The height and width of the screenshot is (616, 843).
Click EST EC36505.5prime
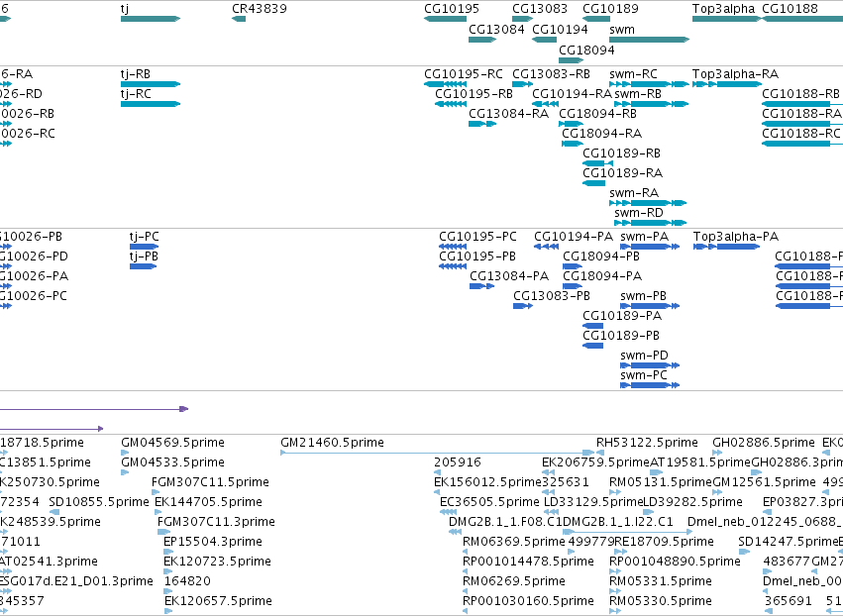tap(489, 502)
